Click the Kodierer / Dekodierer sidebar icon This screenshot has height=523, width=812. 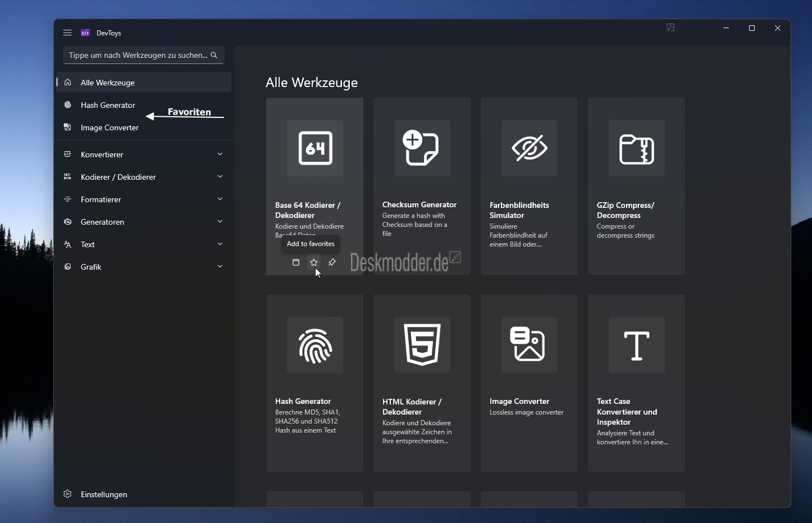click(x=67, y=177)
